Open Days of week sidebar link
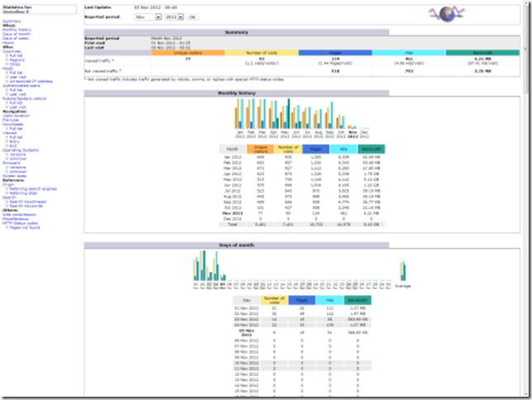Screen dimensions: 532x400 (16, 38)
